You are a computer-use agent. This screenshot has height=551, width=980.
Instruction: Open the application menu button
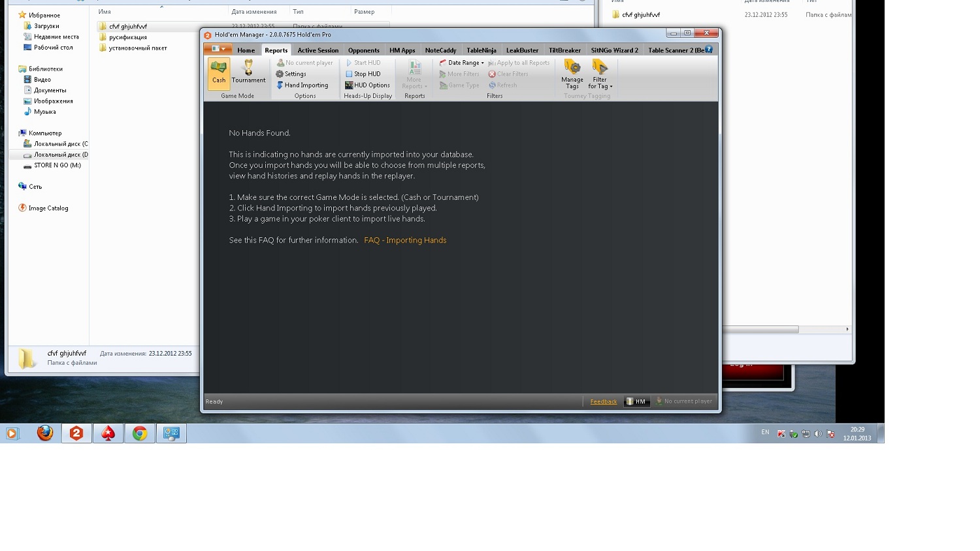point(218,49)
